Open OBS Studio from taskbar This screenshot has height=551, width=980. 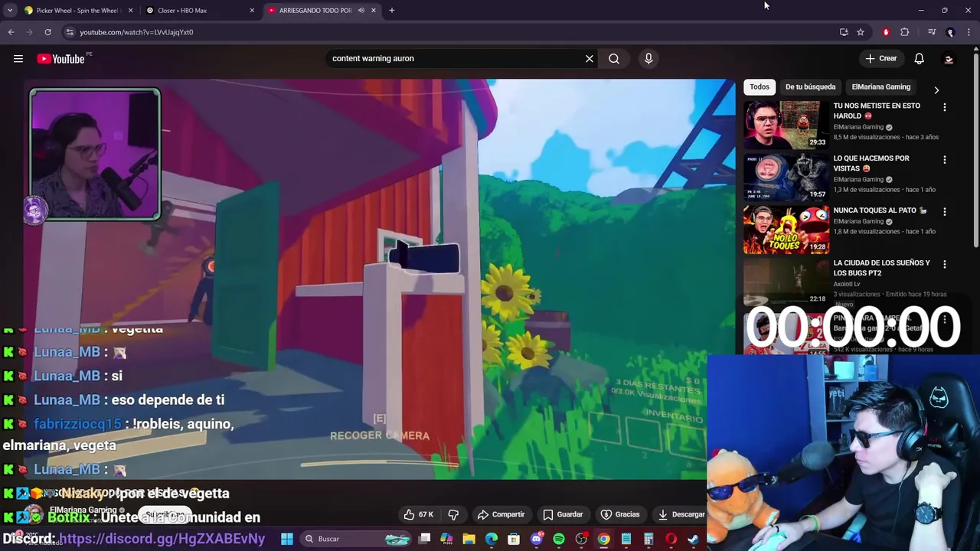[x=581, y=539]
